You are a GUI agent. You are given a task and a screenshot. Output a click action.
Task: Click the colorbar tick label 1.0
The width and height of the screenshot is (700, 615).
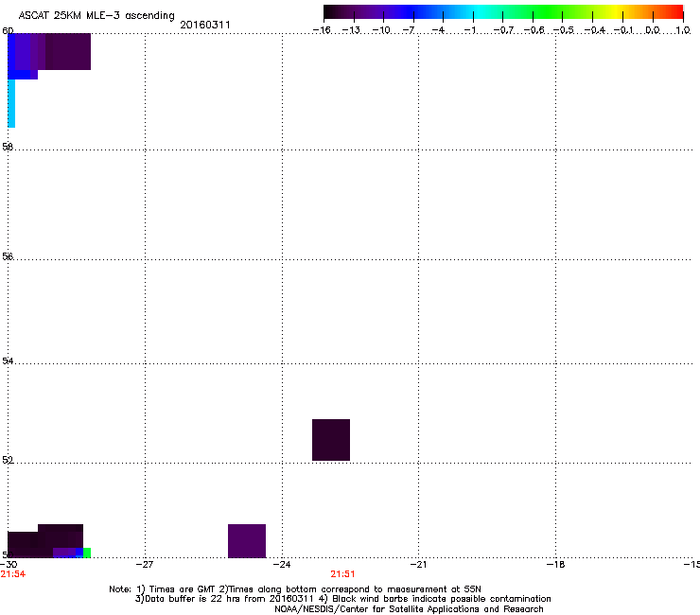point(683,30)
